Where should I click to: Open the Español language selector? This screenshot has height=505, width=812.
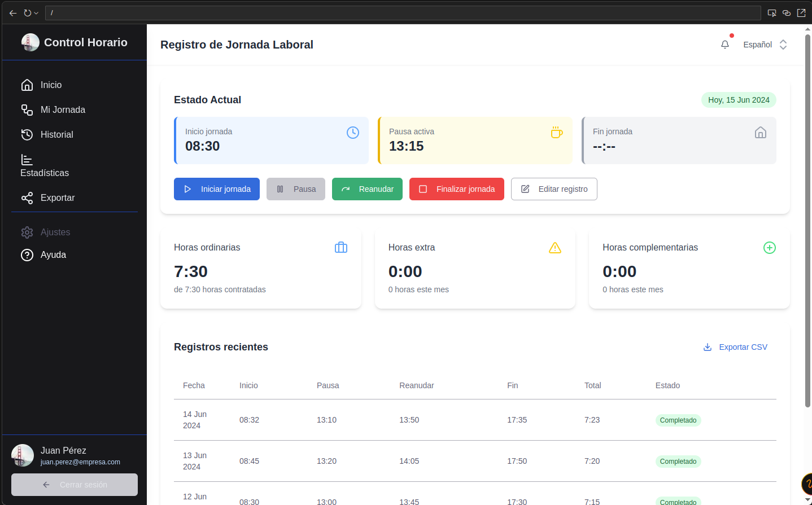pos(765,45)
